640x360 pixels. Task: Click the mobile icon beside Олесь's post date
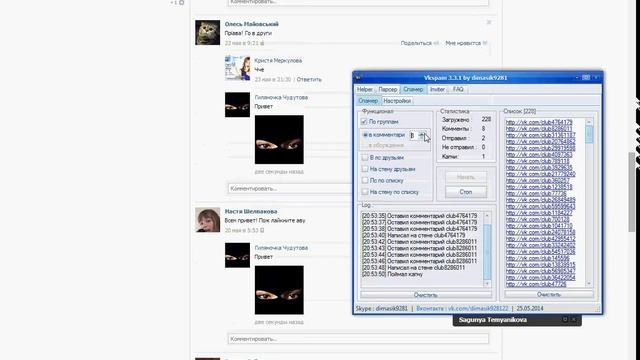coord(262,43)
